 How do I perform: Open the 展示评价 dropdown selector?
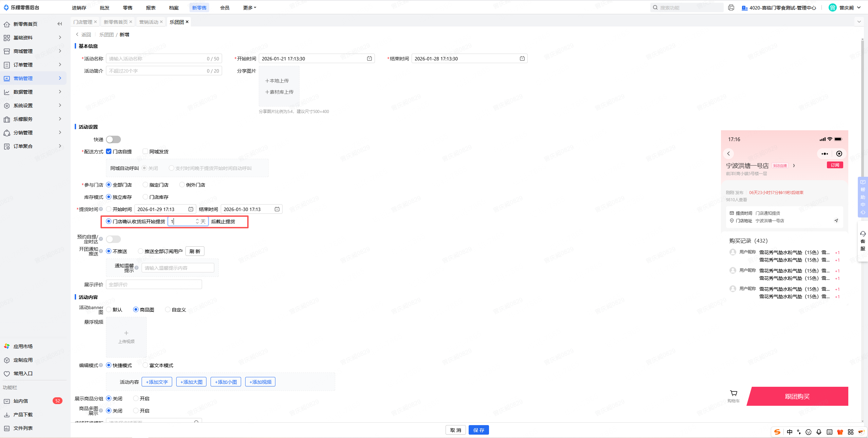(154, 285)
